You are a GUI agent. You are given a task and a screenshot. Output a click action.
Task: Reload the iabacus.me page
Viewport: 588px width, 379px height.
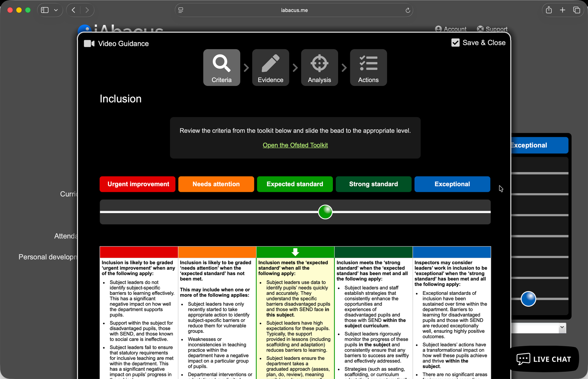tap(407, 10)
